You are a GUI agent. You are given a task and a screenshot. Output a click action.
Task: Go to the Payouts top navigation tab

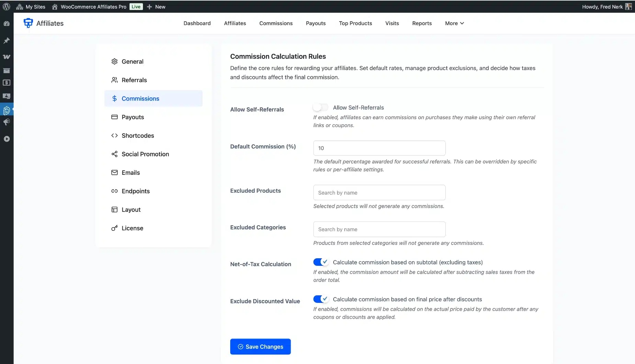click(315, 23)
